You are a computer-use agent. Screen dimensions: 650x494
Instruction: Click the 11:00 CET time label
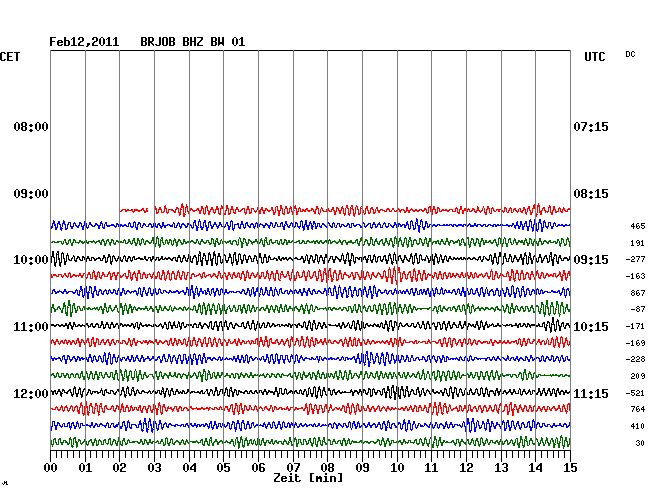[x=31, y=327]
